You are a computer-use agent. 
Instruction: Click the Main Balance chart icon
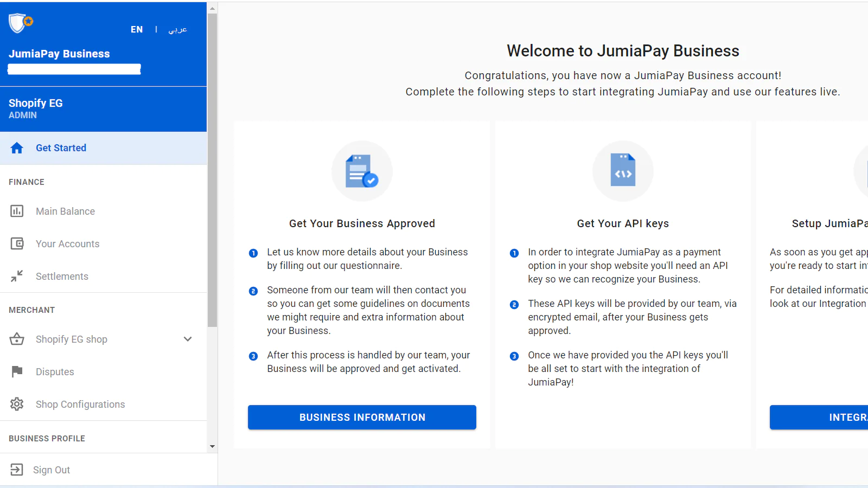[x=17, y=211]
